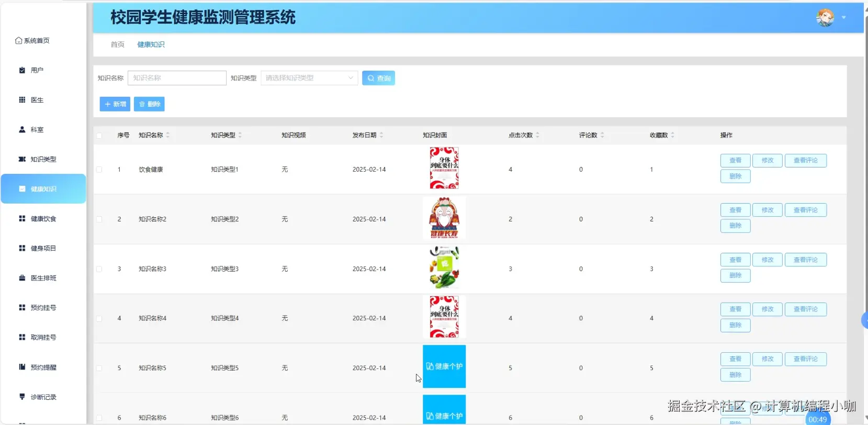Check the row checkbox for 知识名称4
This screenshot has width=868, height=425.
click(x=99, y=318)
